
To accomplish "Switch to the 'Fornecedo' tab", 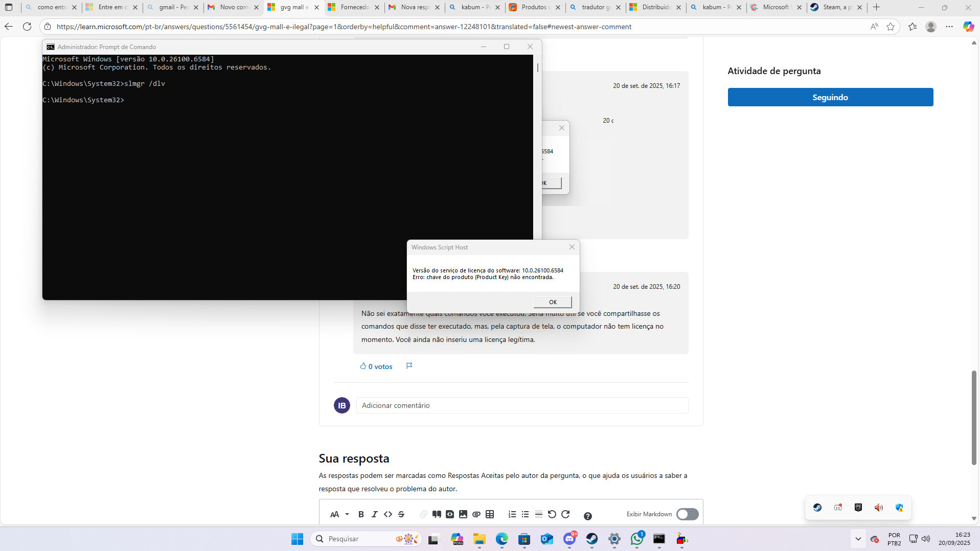I will point(354,7).
